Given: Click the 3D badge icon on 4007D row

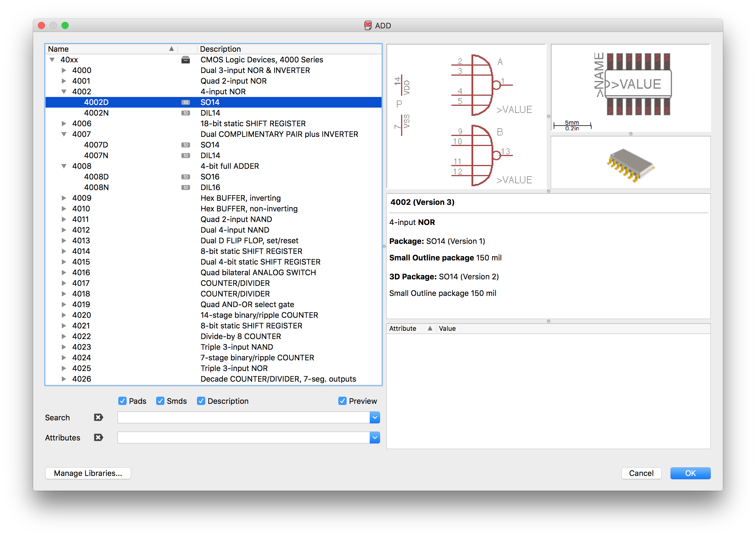Looking at the screenshot, I should [186, 145].
